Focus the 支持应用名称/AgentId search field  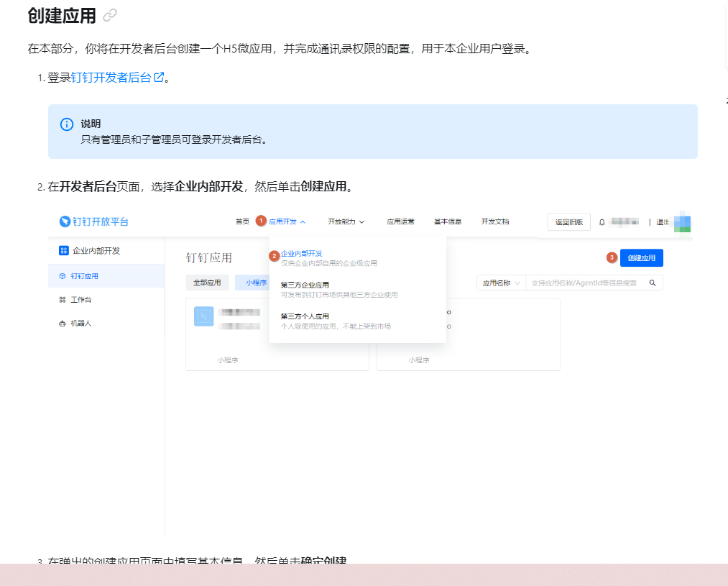[x=584, y=283]
